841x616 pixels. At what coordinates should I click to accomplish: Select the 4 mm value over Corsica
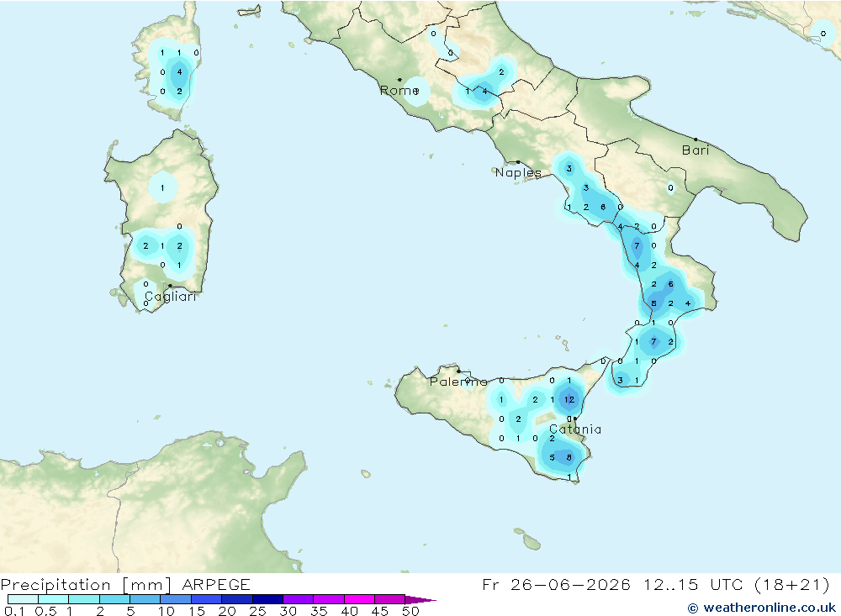click(179, 71)
